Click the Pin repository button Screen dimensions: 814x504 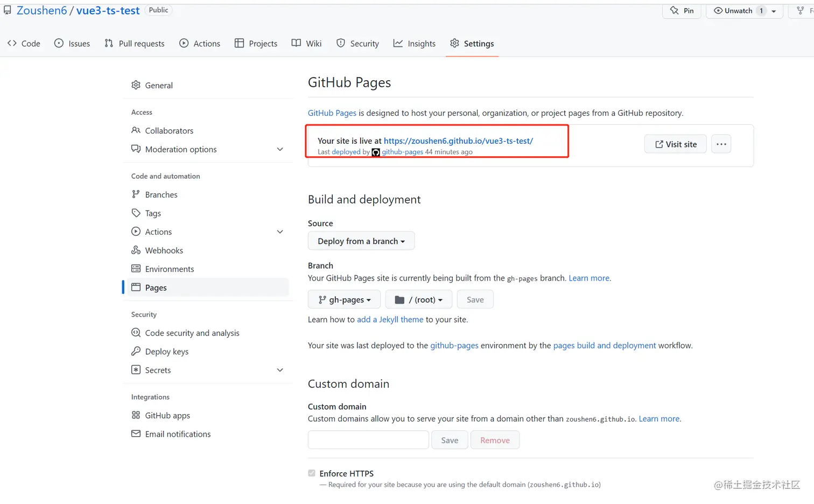coord(682,11)
